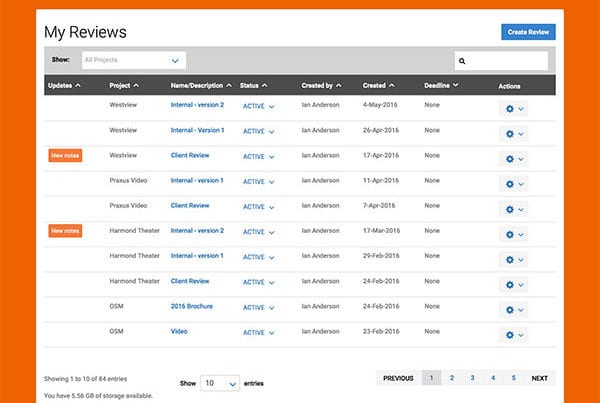Open Praxus Video Internal - version 1 review
Screen dimensions: 600x403
[197, 180]
